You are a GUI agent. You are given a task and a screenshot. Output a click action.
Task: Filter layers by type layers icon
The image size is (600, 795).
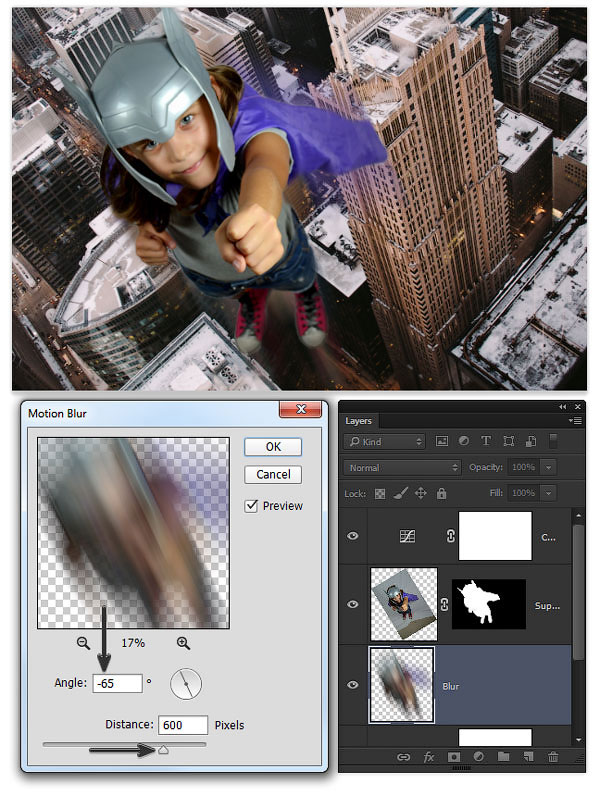click(x=486, y=441)
